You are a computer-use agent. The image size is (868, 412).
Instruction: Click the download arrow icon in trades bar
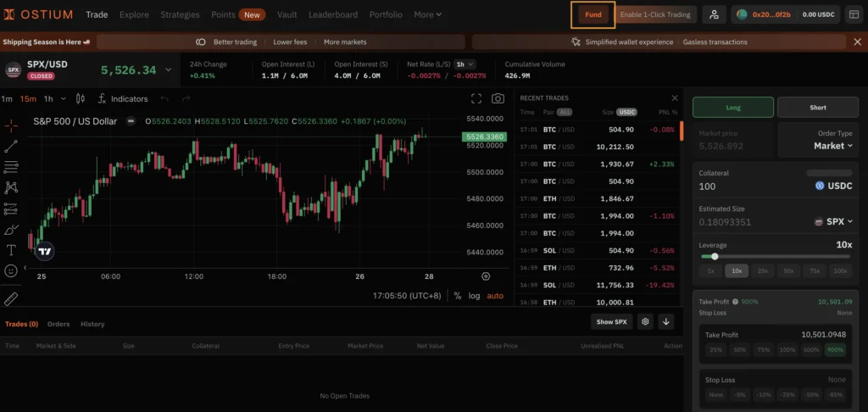pos(666,321)
